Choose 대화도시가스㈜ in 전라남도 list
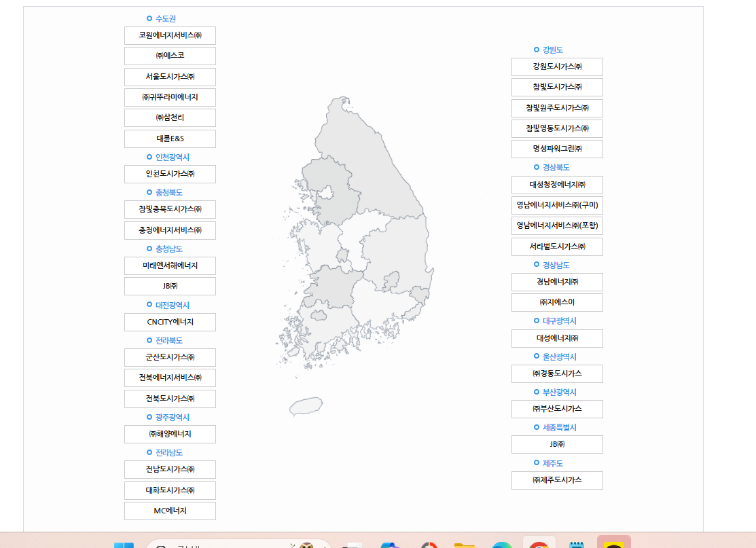The height and width of the screenshot is (548, 756). pyautogui.click(x=170, y=491)
